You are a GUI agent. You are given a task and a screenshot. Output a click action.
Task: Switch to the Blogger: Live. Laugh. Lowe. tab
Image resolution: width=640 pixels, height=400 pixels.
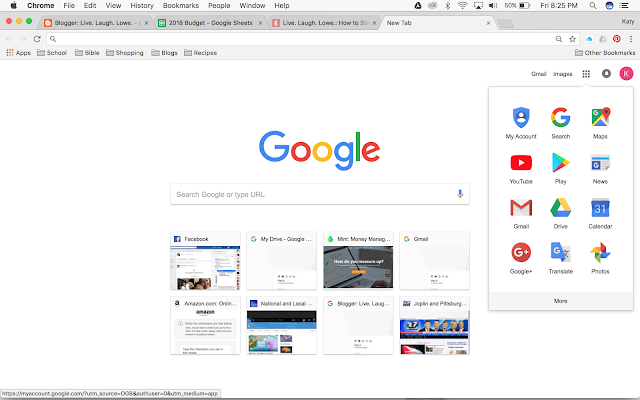tap(96, 23)
